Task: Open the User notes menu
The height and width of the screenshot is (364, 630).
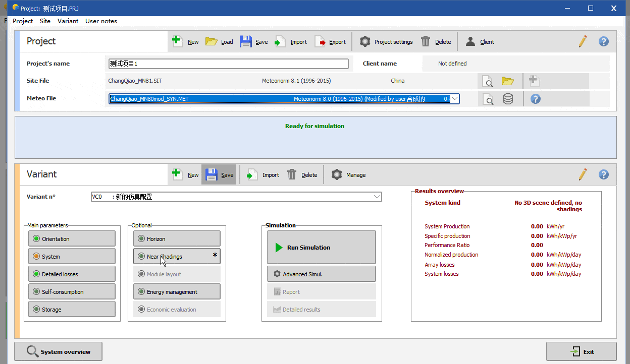Action: [x=101, y=21]
